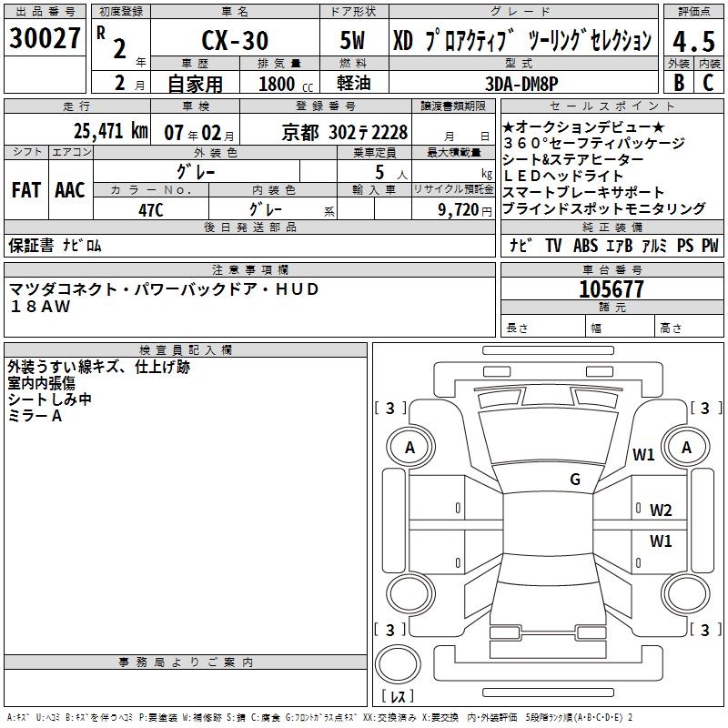Click the interior grade C
The height and width of the screenshot is (728, 728).
point(708,83)
